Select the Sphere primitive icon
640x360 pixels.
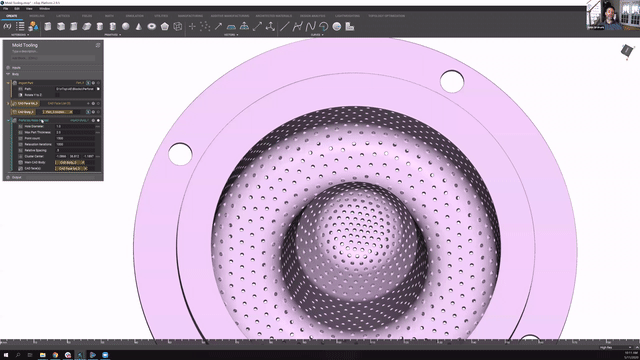point(126,27)
